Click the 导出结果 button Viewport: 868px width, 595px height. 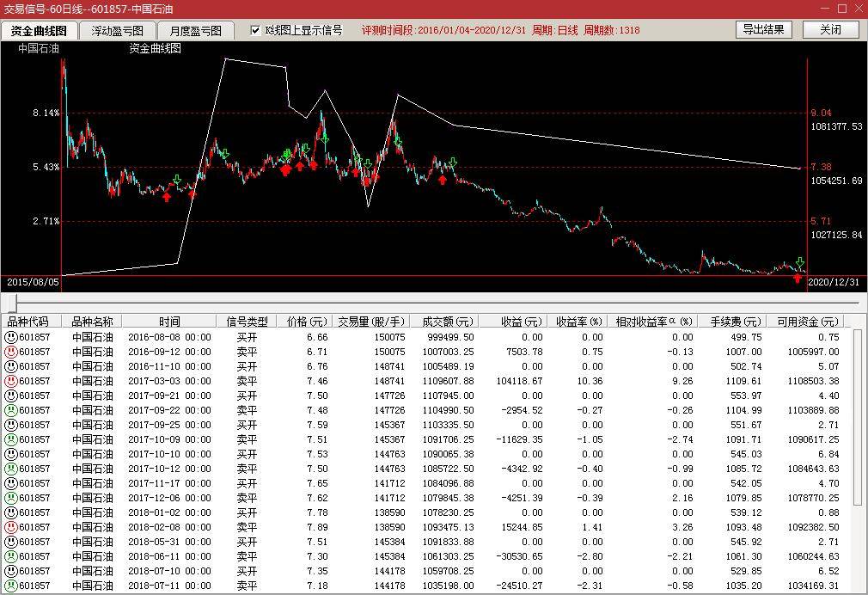[x=763, y=29]
